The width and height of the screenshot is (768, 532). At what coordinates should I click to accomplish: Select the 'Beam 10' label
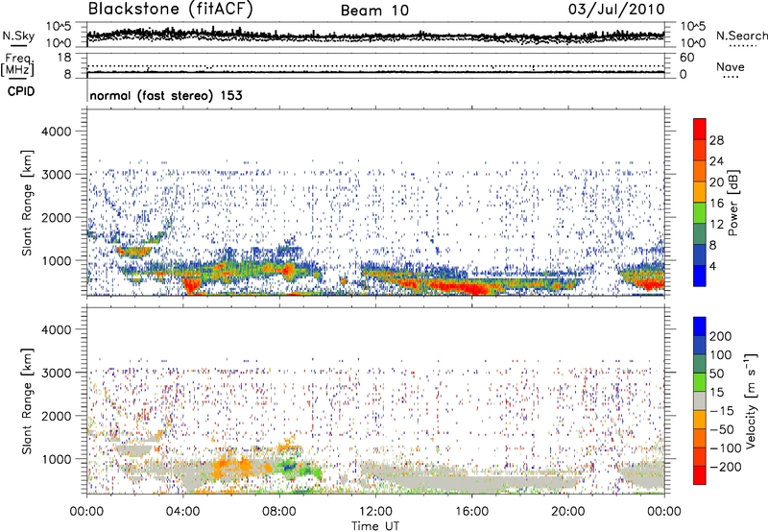[x=374, y=11]
